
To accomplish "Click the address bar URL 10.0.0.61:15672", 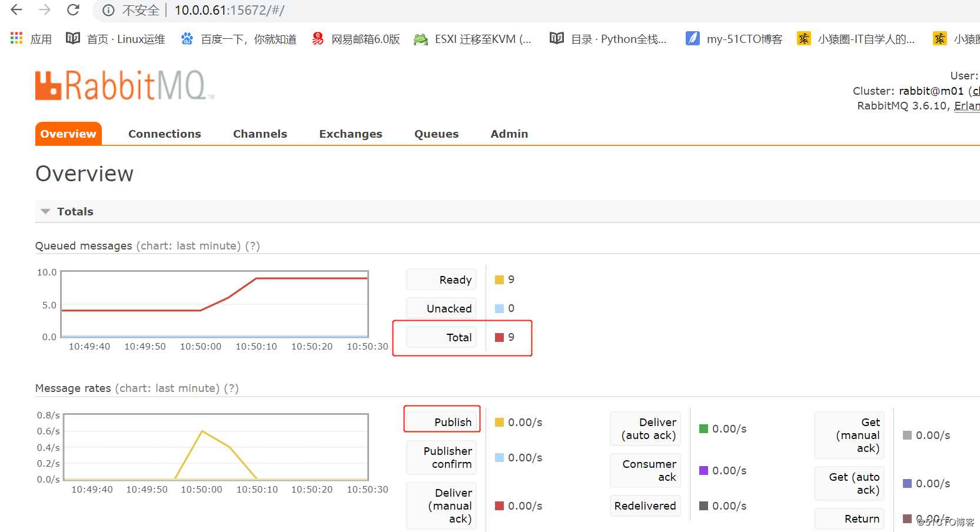I will coord(230,11).
